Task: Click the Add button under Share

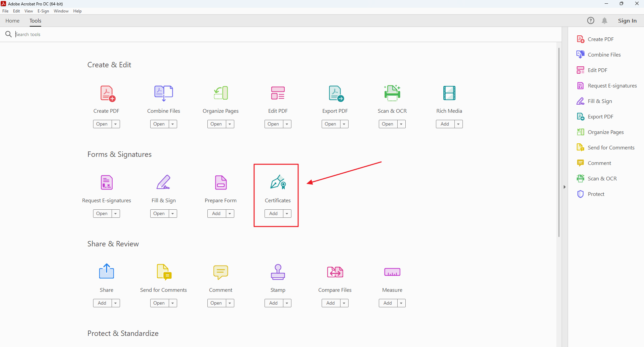Action: pyautogui.click(x=102, y=303)
